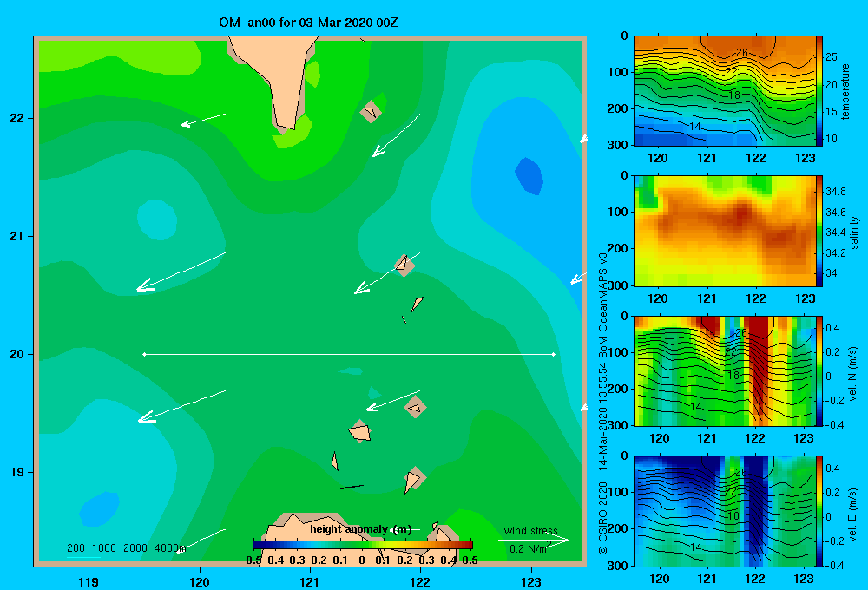Image resolution: width=868 pixels, height=590 pixels.
Task: Click the small blue patch in map's southwest corner
Action: (100, 508)
